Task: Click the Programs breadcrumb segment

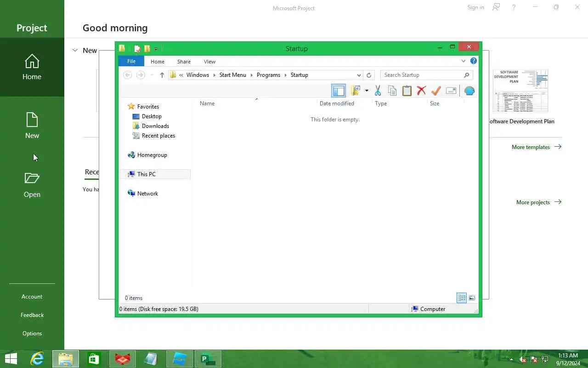Action: (x=268, y=75)
